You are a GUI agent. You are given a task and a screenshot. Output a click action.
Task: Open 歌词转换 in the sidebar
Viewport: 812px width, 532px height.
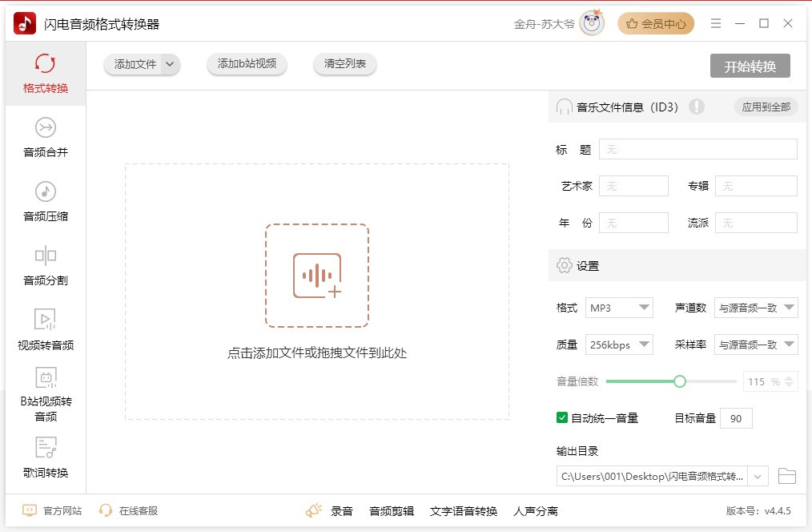pyautogui.click(x=46, y=458)
